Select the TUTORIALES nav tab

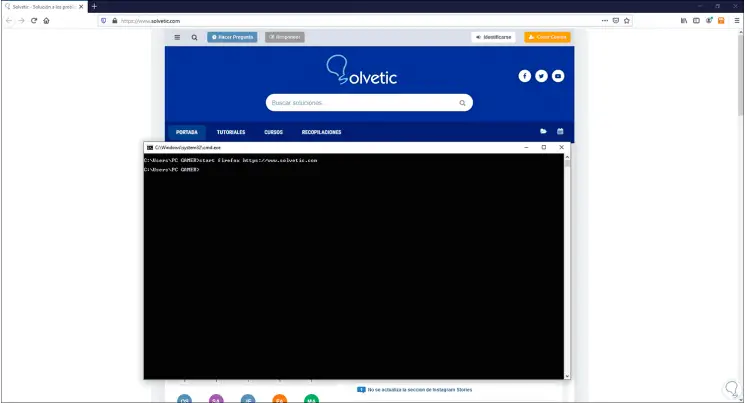click(x=231, y=132)
